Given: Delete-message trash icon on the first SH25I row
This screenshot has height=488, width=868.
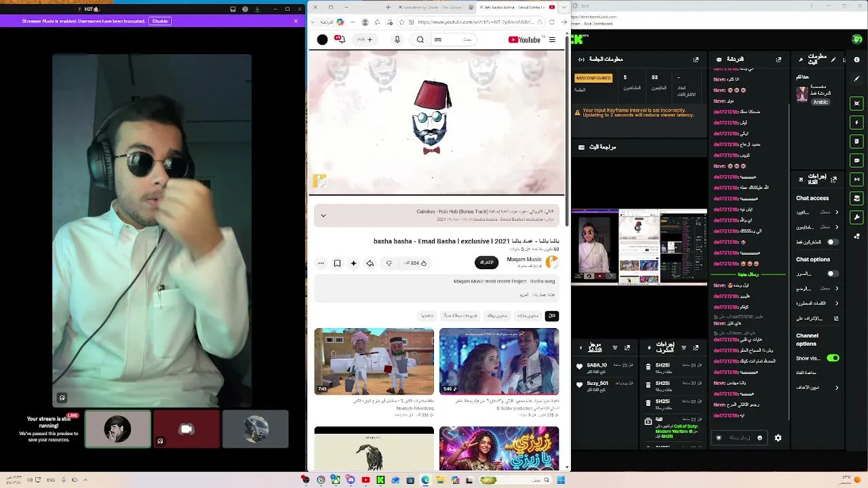Looking at the screenshot, I should [x=648, y=367].
